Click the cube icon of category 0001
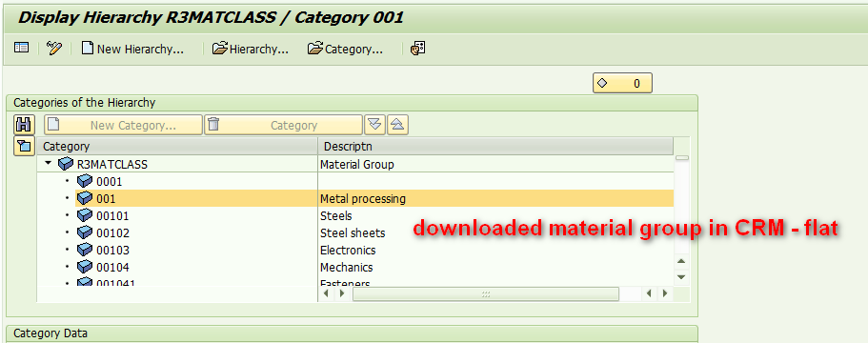This screenshot has width=868, height=343. [85, 181]
